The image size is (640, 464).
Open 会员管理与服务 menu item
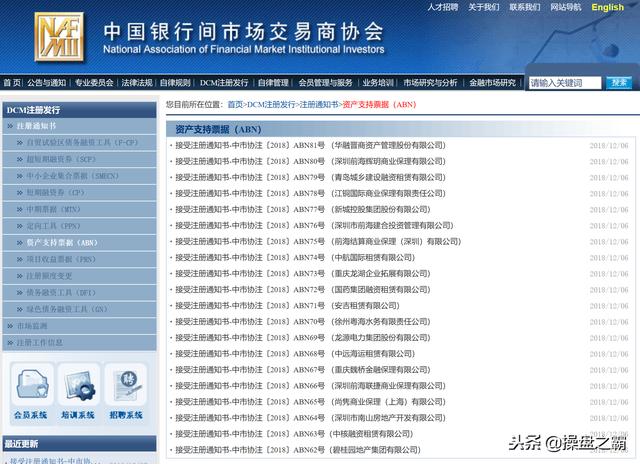325,82
